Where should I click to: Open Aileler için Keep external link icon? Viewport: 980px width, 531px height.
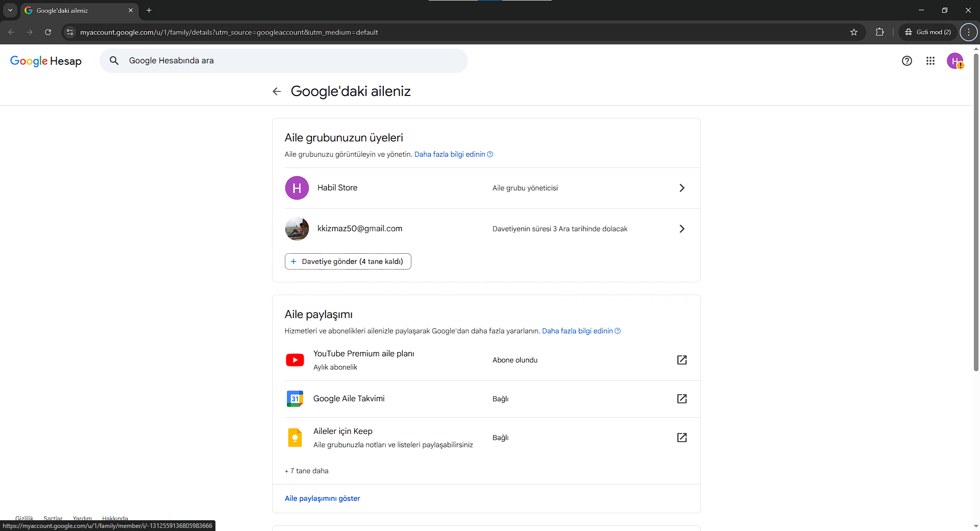681,438
